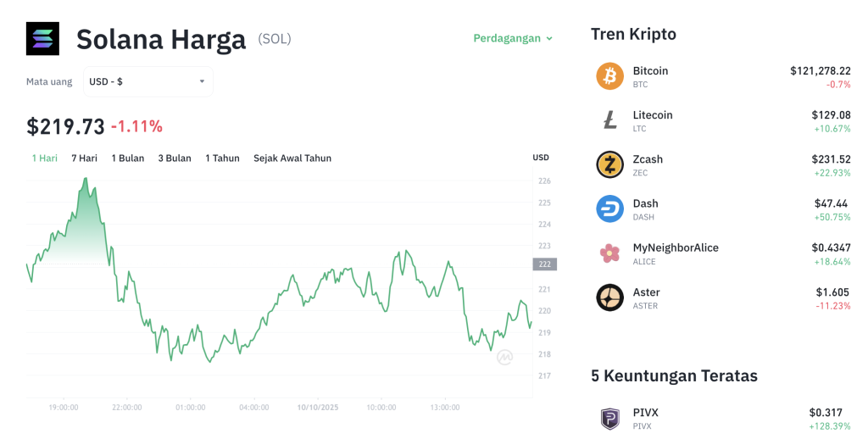Click the Zcash coin icon
This screenshot has height=439, width=868.
pyautogui.click(x=609, y=164)
